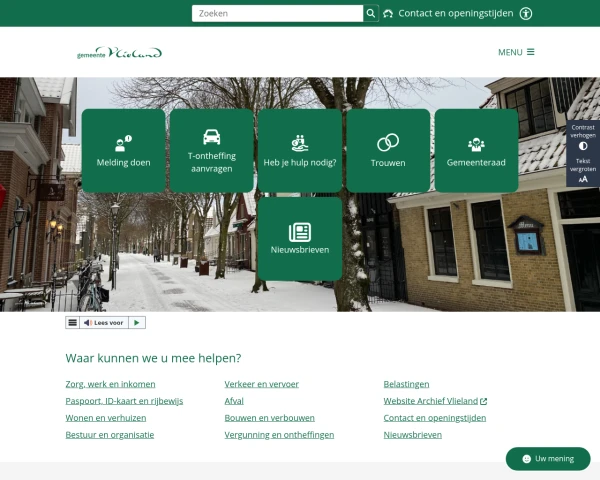The image size is (600, 480).
Task: Open Verkeer en vervoer
Action: [x=262, y=384]
